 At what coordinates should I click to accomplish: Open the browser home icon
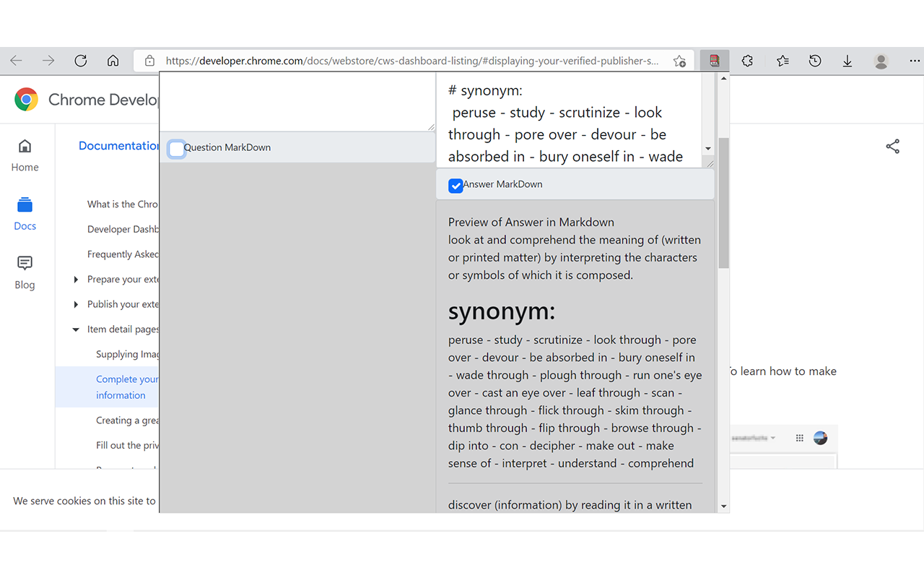(x=113, y=61)
